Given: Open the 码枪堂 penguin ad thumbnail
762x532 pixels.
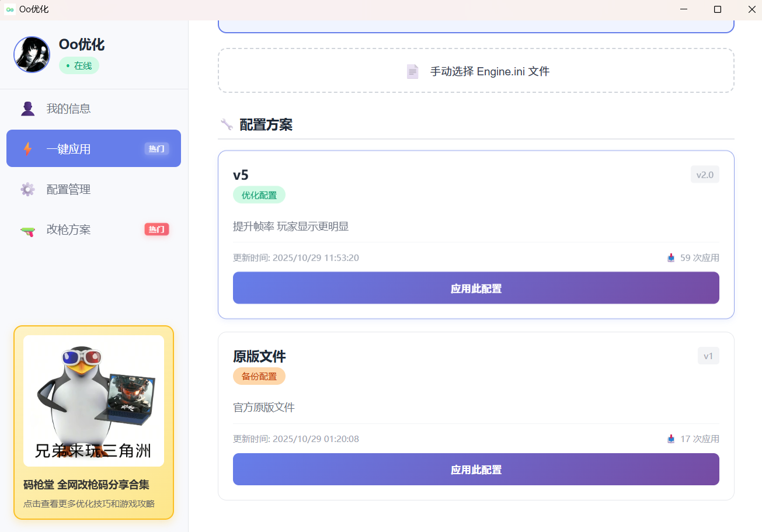Looking at the screenshot, I should tap(93, 400).
